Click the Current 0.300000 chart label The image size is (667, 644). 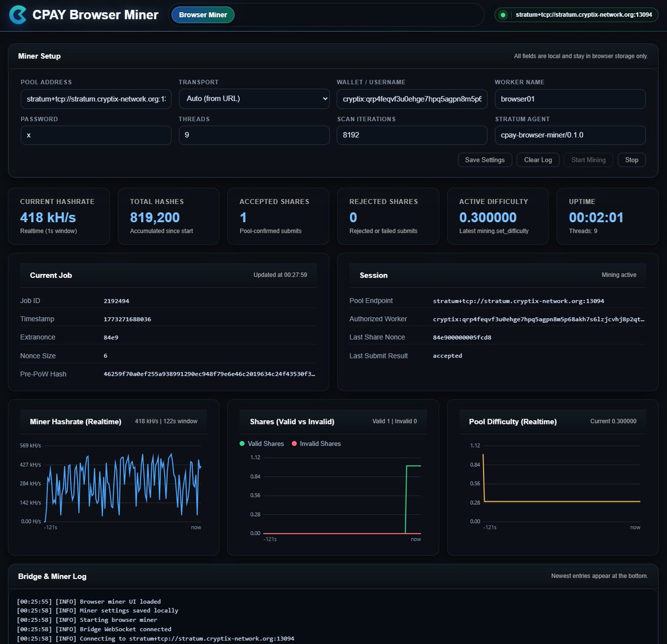[x=613, y=421]
